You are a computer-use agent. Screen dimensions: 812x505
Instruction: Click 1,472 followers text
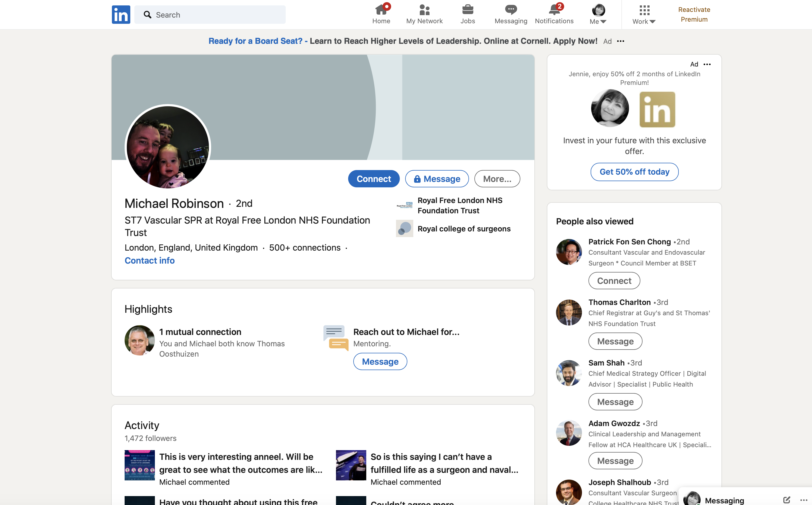151,438
